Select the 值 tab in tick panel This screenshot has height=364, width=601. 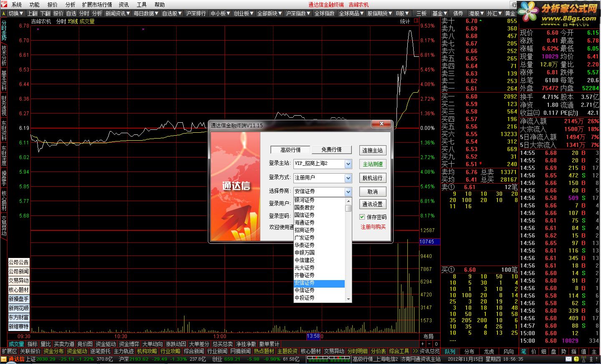583,351
